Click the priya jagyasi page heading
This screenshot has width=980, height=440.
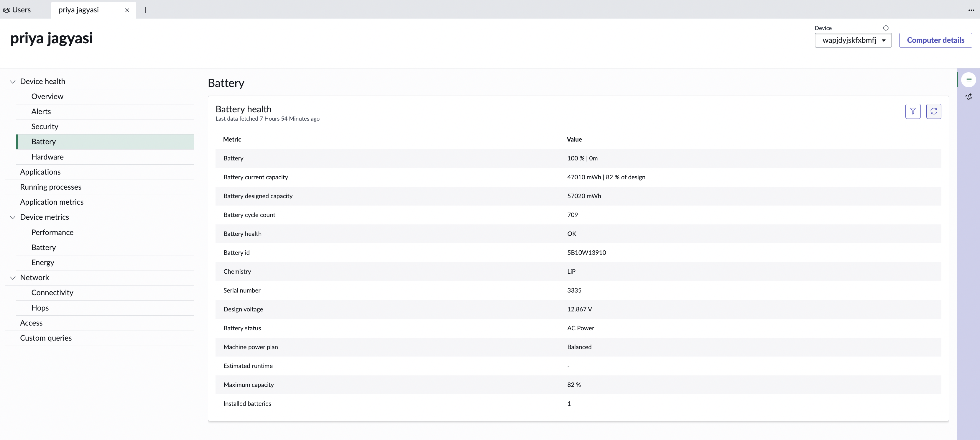tap(51, 38)
